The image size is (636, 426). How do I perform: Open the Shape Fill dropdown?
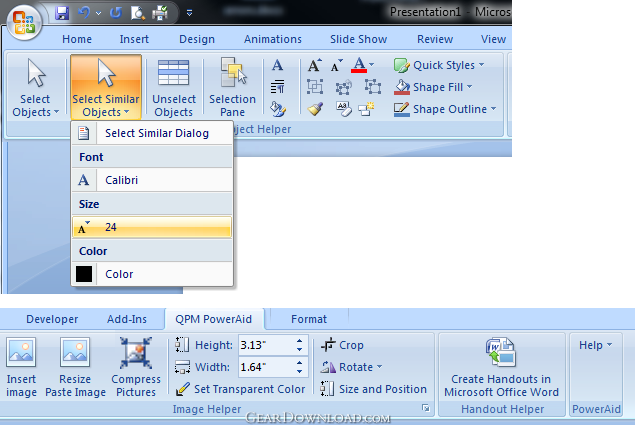(433, 87)
